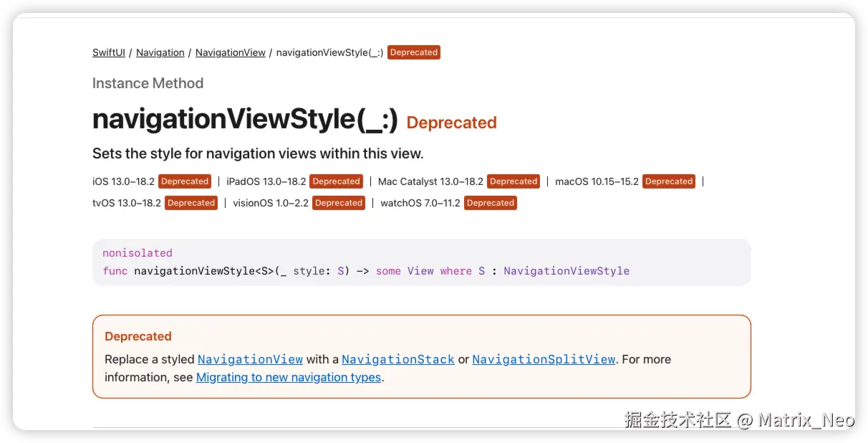Screen dimensions: 868x443
Task: Click the Instance Method label
Action: coord(148,83)
